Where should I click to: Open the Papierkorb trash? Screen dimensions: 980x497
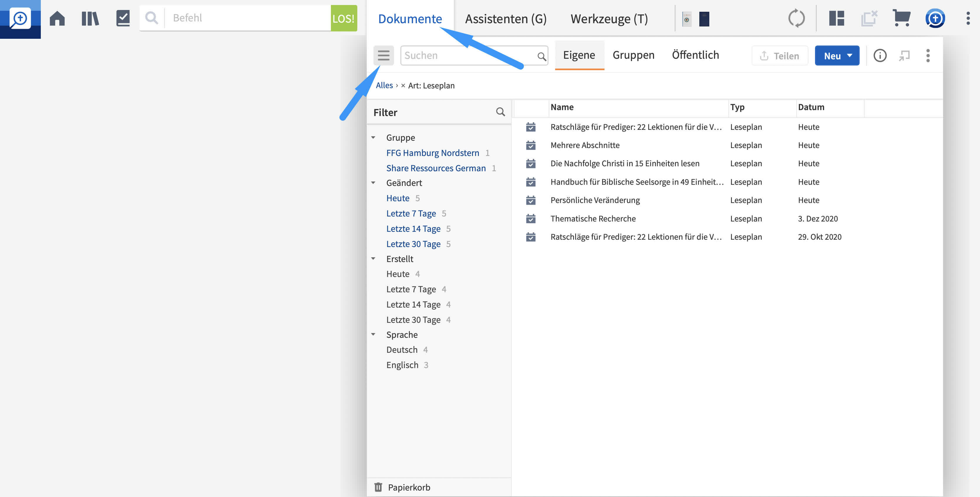tap(403, 487)
